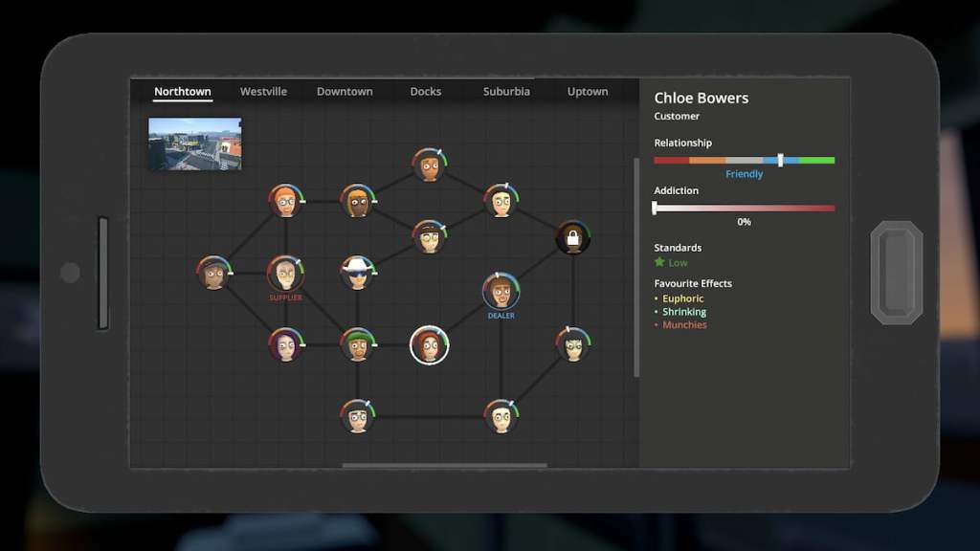
Task: Click the locked contact with padlock icon
Action: [572, 238]
